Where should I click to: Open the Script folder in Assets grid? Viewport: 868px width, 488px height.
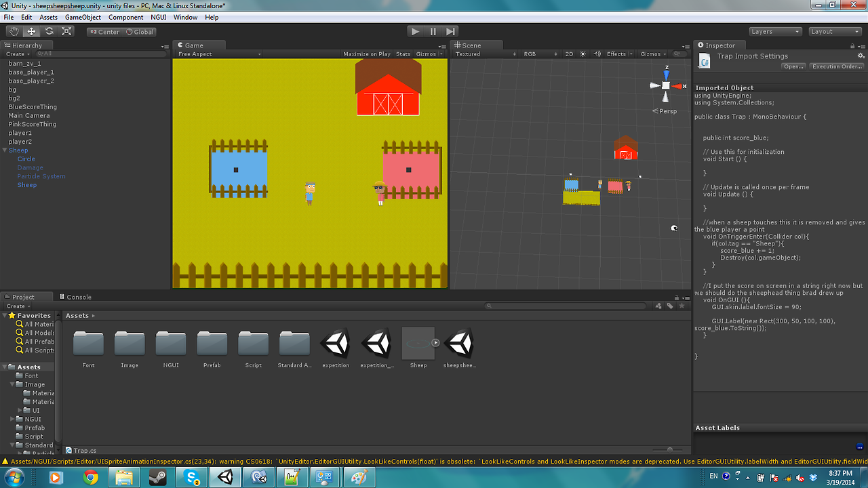tap(254, 344)
